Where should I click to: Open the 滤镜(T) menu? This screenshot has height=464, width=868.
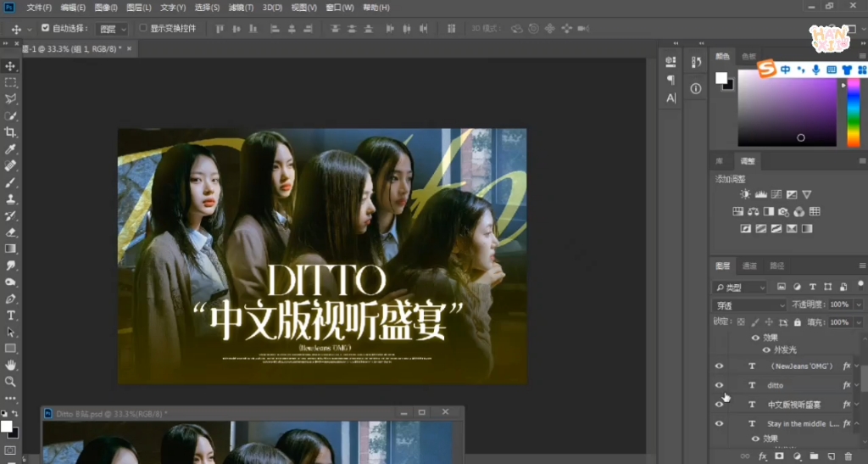tap(241, 8)
